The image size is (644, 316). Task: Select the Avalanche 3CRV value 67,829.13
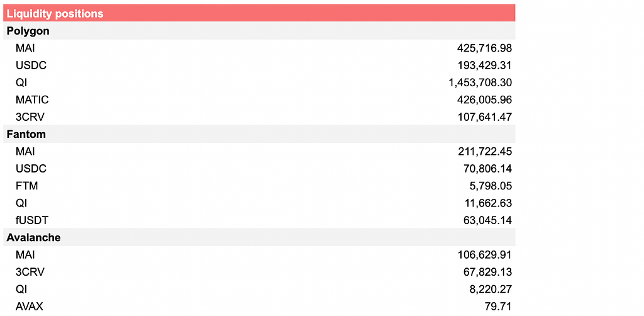(487, 273)
